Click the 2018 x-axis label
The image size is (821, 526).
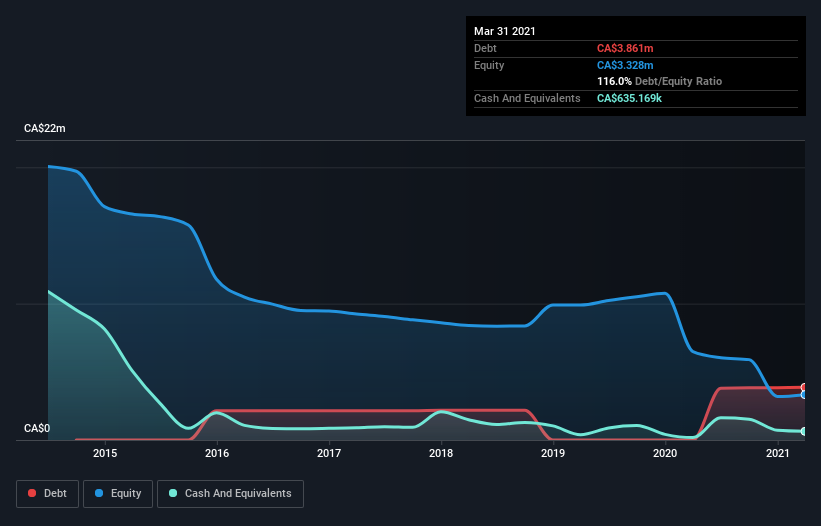pos(441,453)
